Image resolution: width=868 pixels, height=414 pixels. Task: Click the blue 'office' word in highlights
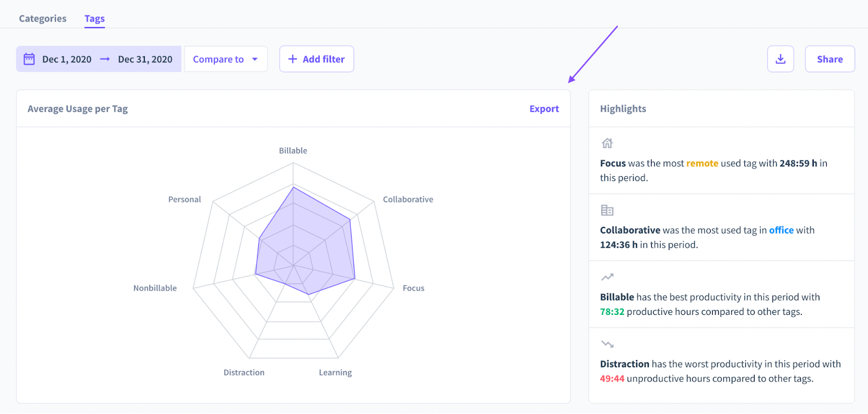coord(781,230)
